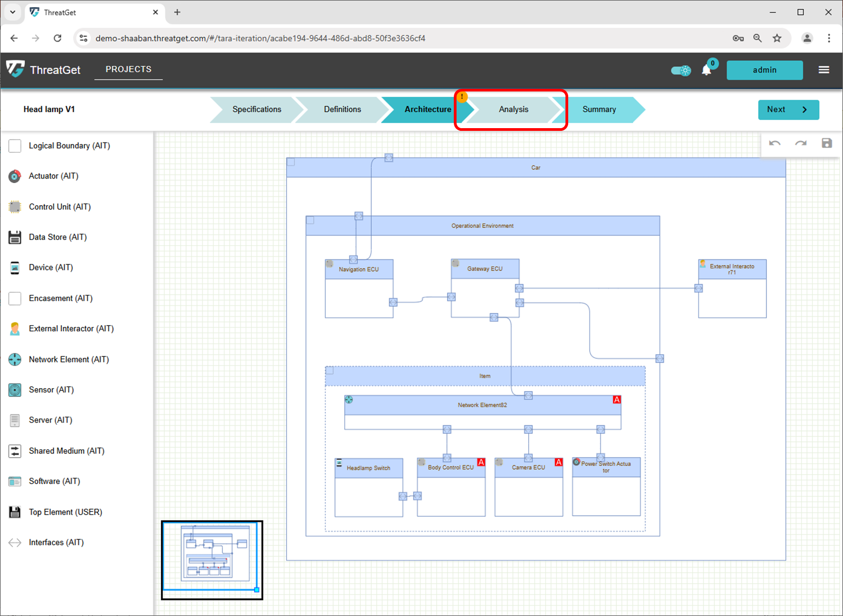Click the Sensor (AIT) palette icon

[x=15, y=390]
